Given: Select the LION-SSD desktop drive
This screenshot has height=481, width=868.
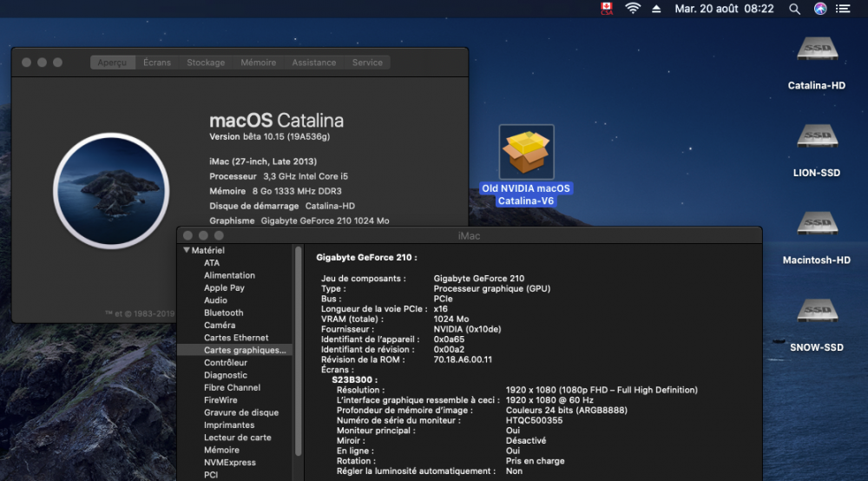Looking at the screenshot, I should click(x=817, y=136).
